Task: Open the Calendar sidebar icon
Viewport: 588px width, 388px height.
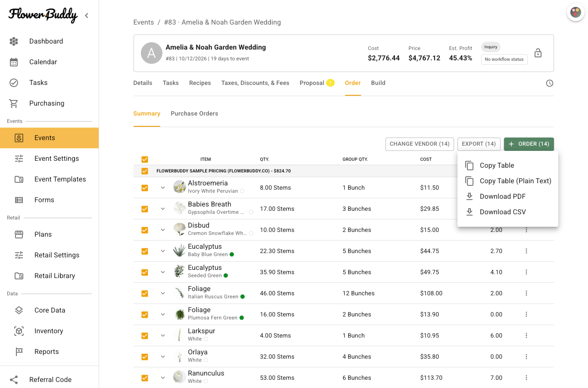Action: pos(14,62)
